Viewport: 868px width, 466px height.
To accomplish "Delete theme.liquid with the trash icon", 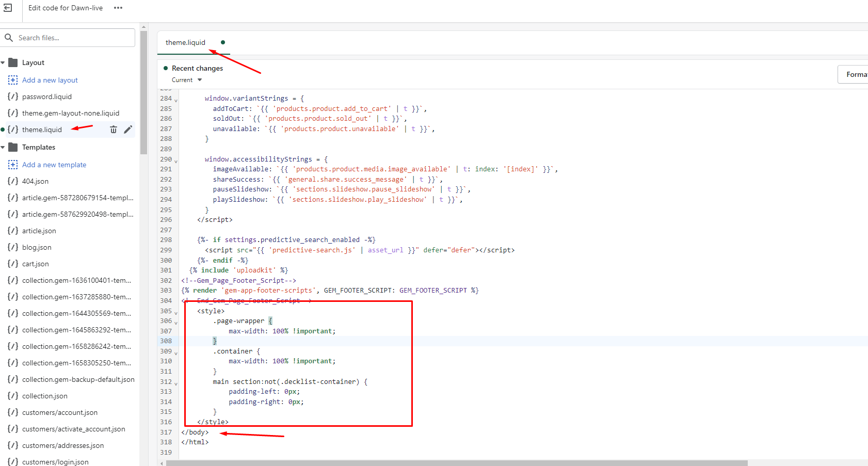I will pyautogui.click(x=114, y=130).
